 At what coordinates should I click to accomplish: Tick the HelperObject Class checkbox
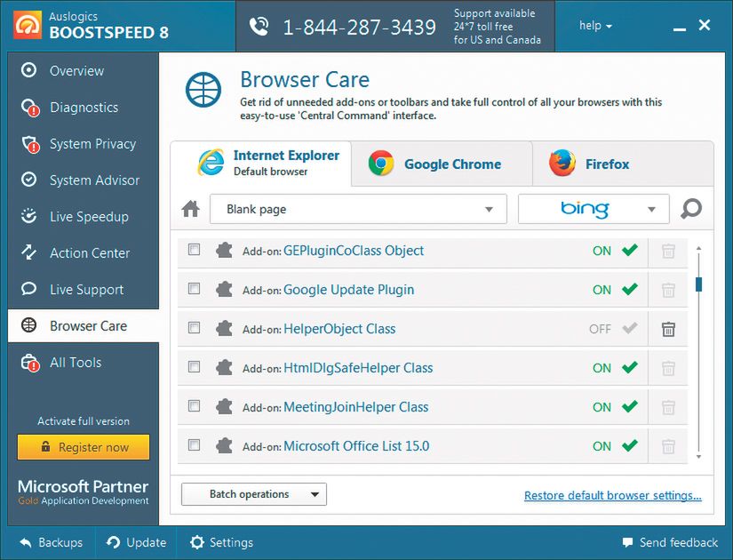pyautogui.click(x=194, y=327)
